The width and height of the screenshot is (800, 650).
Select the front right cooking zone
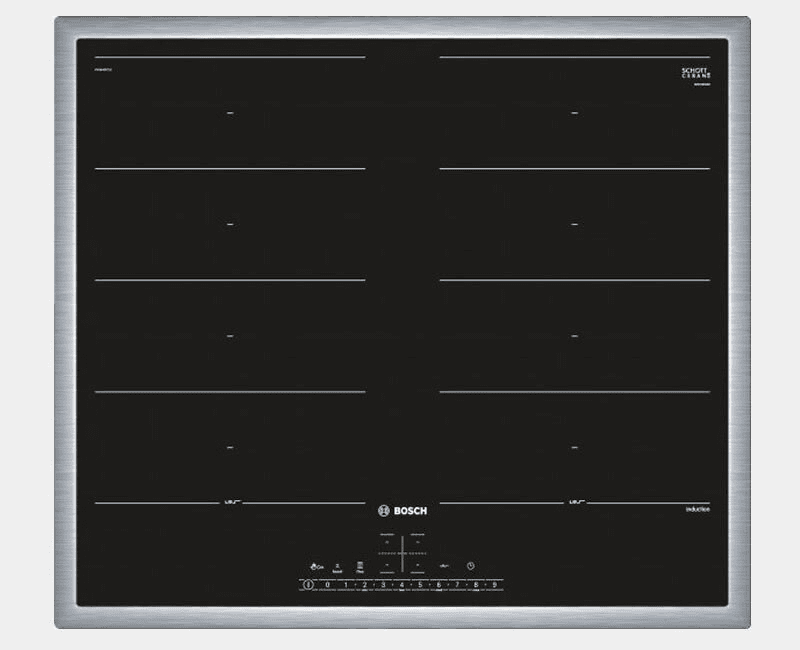pos(418,565)
